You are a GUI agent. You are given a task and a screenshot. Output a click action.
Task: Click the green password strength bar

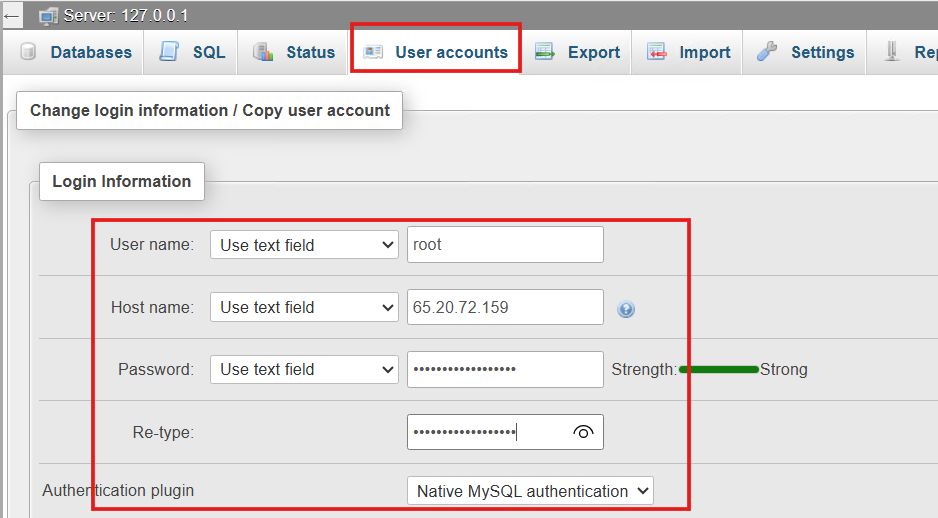point(718,370)
